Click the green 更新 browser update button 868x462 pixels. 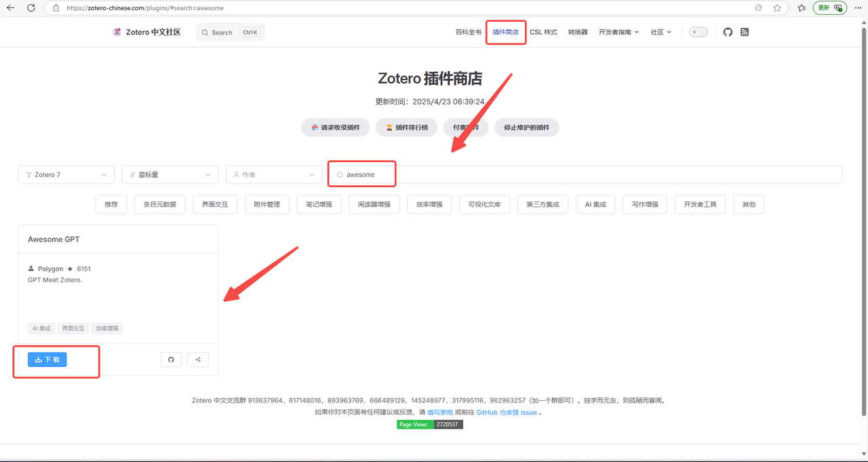tap(830, 8)
